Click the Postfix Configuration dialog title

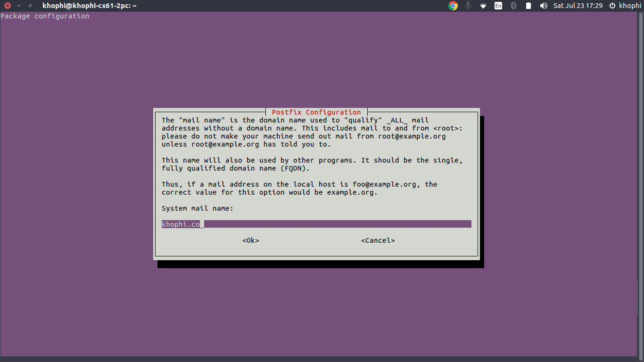click(316, 112)
